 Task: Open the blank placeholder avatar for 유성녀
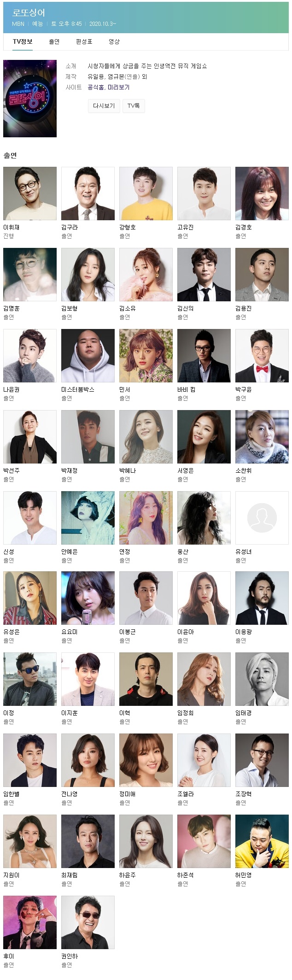tap(262, 518)
